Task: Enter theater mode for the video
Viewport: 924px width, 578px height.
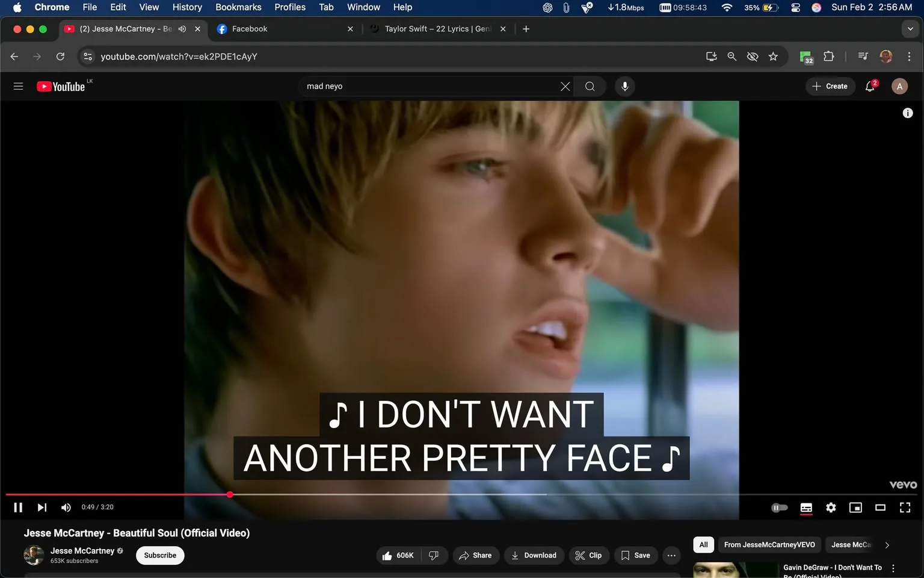Action: click(x=880, y=507)
